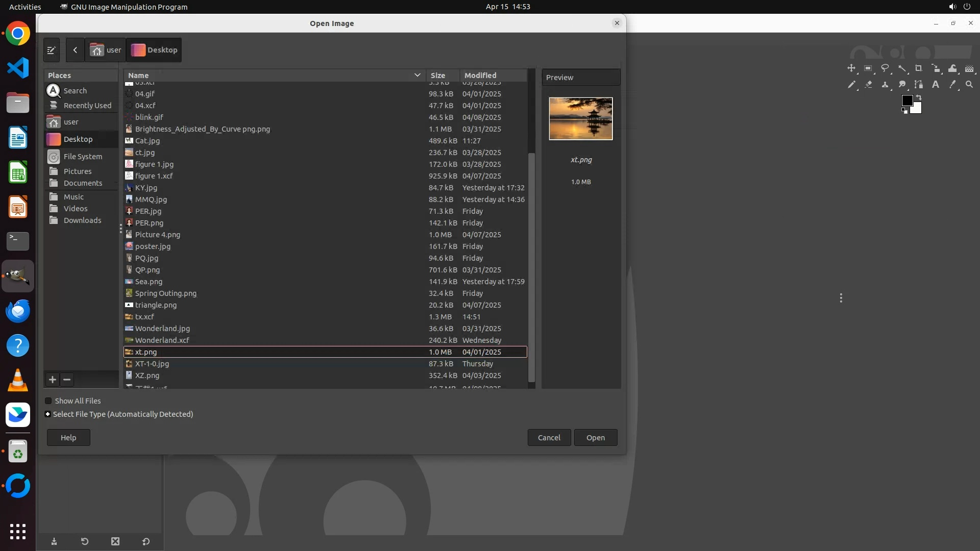Select the Crop tool
Image resolution: width=980 pixels, height=551 pixels.
click(x=919, y=68)
